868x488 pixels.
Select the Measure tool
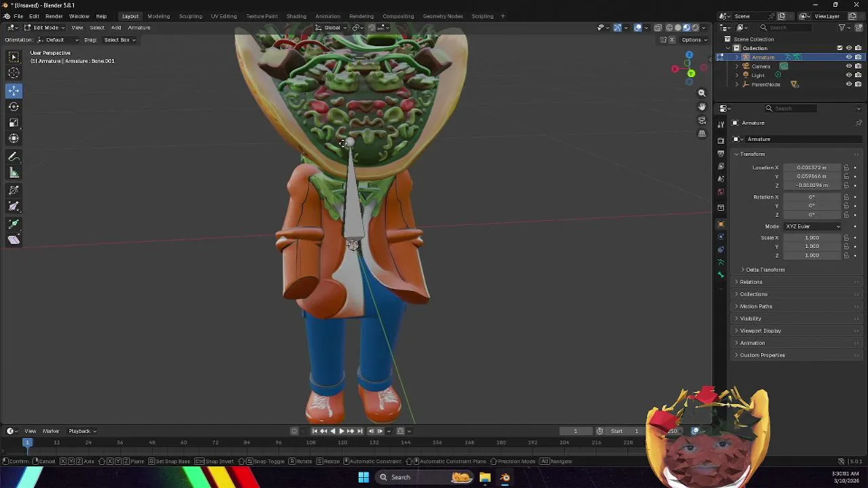(x=14, y=173)
